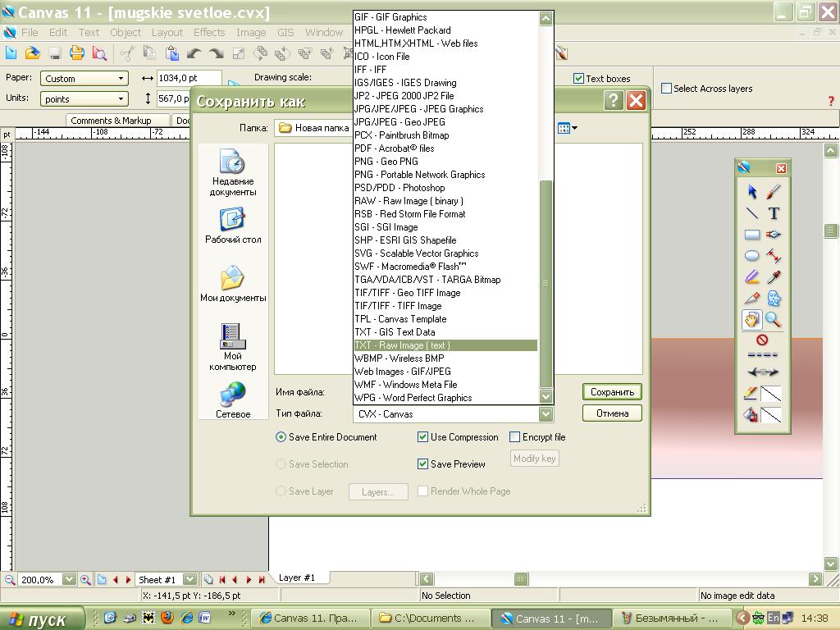
Task: Select TXT - Raw Image ( text ) format
Action: click(x=445, y=345)
